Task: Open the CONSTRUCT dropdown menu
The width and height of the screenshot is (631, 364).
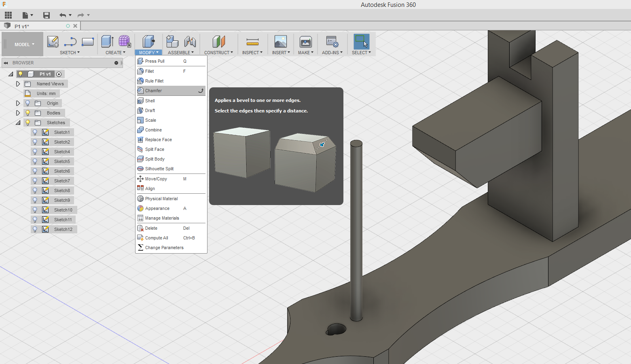Action: [x=218, y=53]
